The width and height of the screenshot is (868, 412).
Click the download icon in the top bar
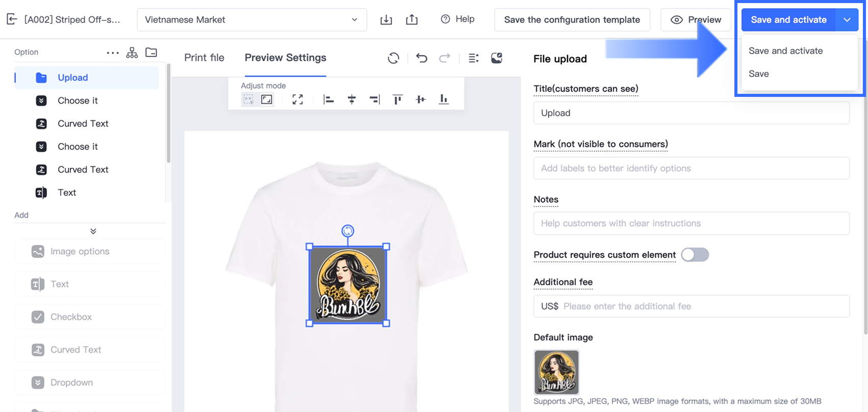pos(386,19)
